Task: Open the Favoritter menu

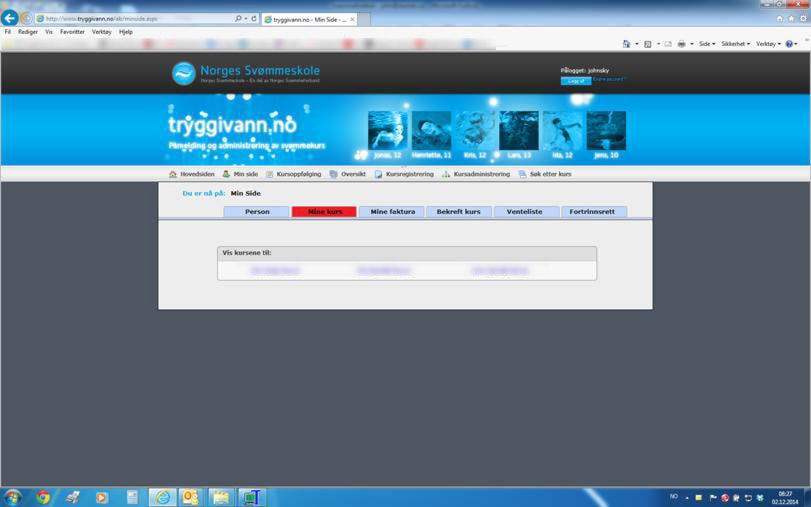Action: pos(72,32)
